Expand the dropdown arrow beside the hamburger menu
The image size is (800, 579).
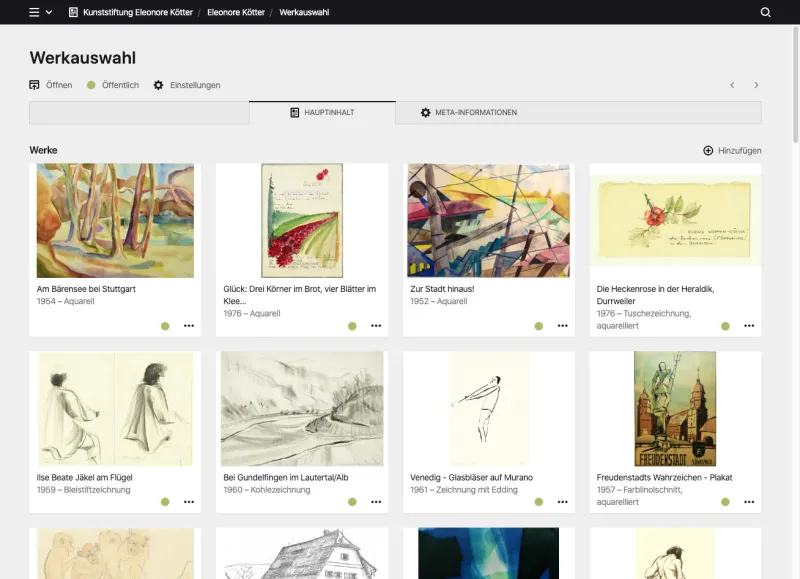50,12
